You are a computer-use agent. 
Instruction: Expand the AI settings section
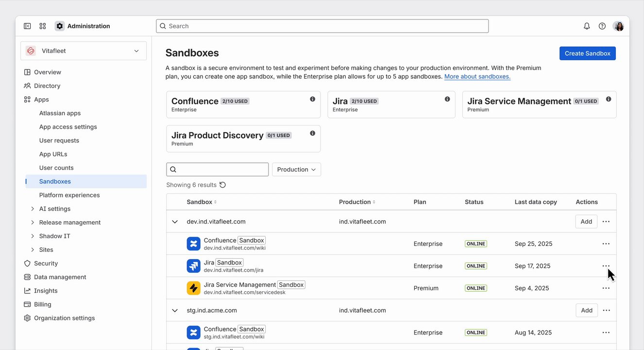coord(33,209)
